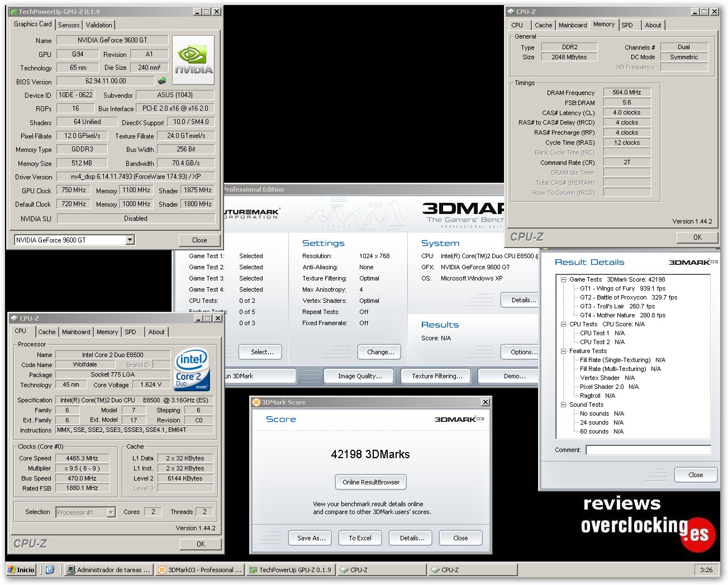
Task: Click the 42198 3DMarks score text
Action: coord(370,454)
